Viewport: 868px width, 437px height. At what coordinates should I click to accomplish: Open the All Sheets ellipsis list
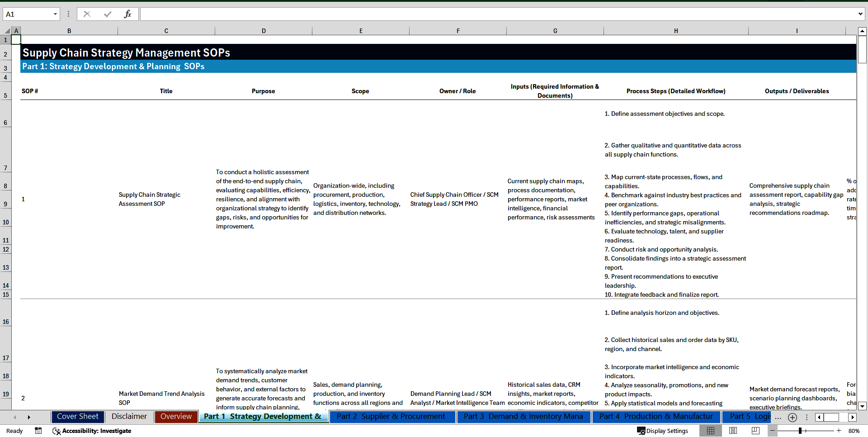pyautogui.click(x=778, y=418)
